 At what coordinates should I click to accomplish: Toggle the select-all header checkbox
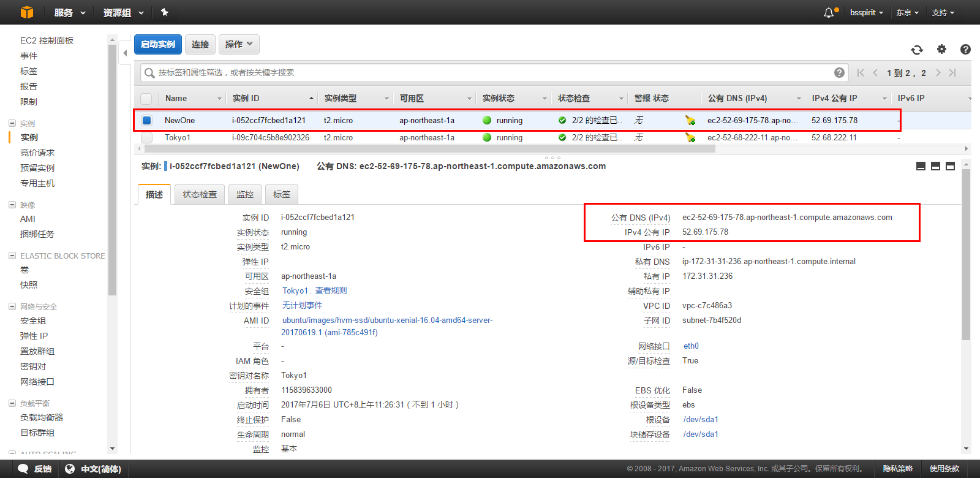pos(146,98)
